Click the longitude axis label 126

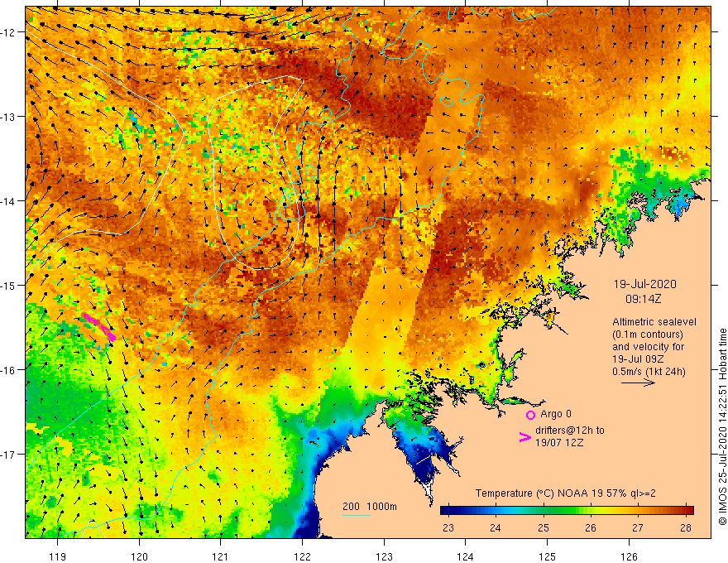tap(629, 556)
